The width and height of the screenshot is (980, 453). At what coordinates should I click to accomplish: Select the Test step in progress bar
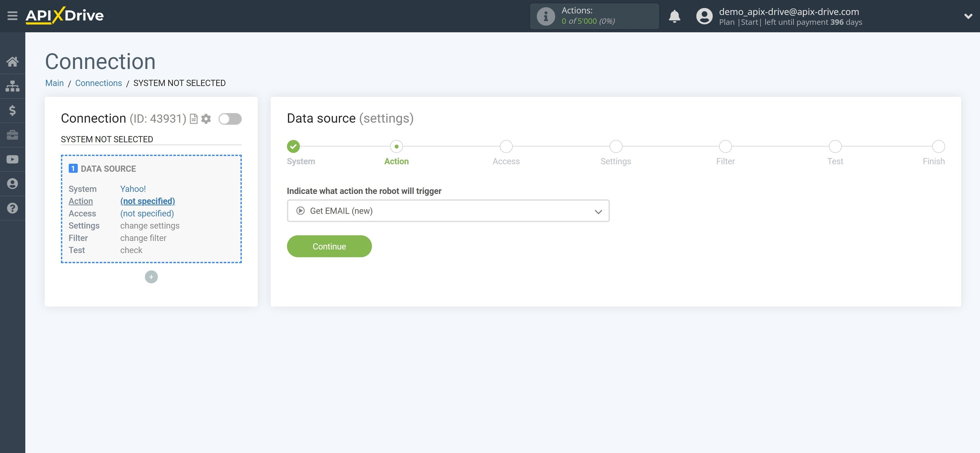pos(835,146)
